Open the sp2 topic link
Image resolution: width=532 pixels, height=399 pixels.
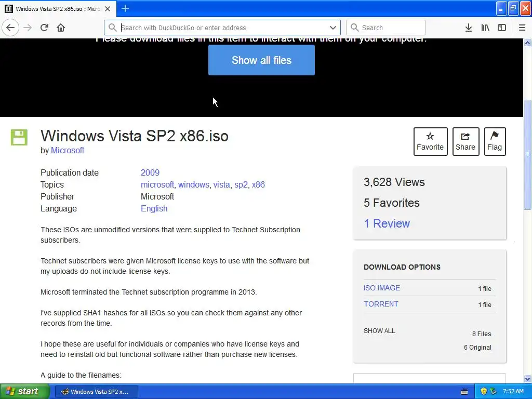(x=241, y=184)
